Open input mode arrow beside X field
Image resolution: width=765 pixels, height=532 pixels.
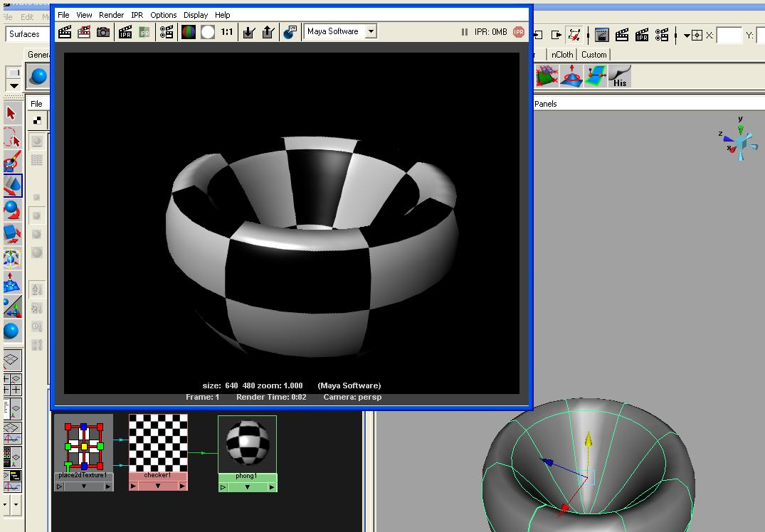coord(687,36)
